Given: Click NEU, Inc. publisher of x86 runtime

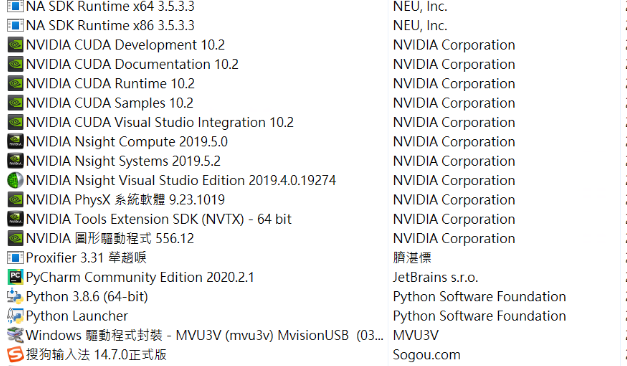Looking at the screenshot, I should (x=420, y=25).
